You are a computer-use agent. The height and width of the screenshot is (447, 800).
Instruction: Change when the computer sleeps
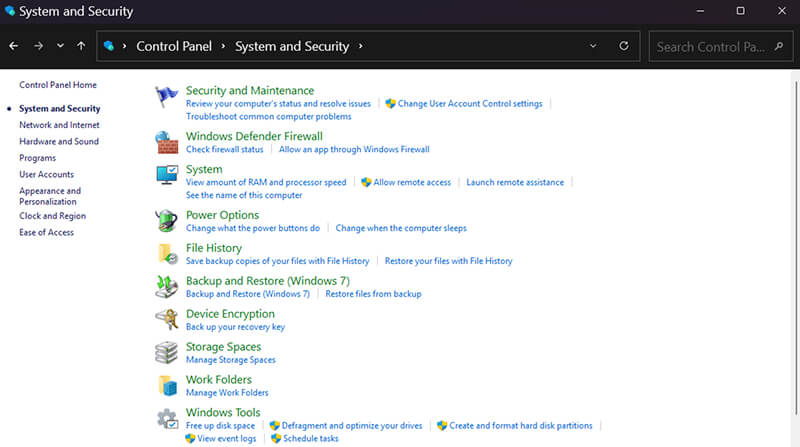coord(401,228)
